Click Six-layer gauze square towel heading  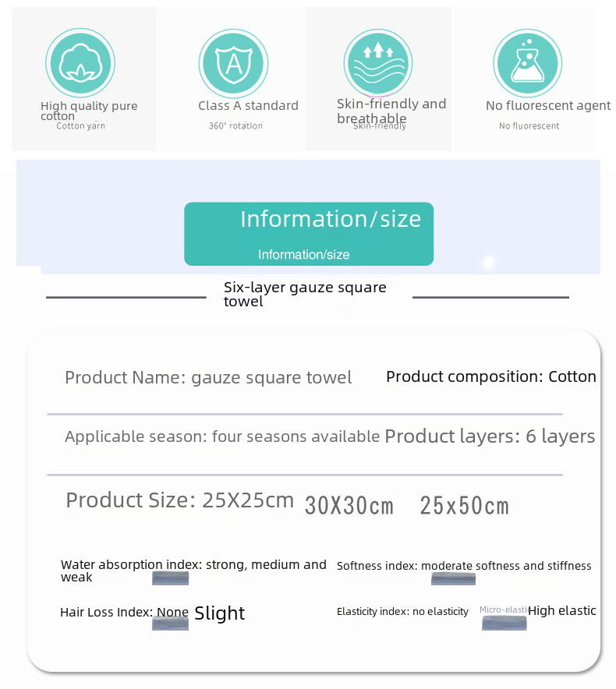click(x=305, y=294)
